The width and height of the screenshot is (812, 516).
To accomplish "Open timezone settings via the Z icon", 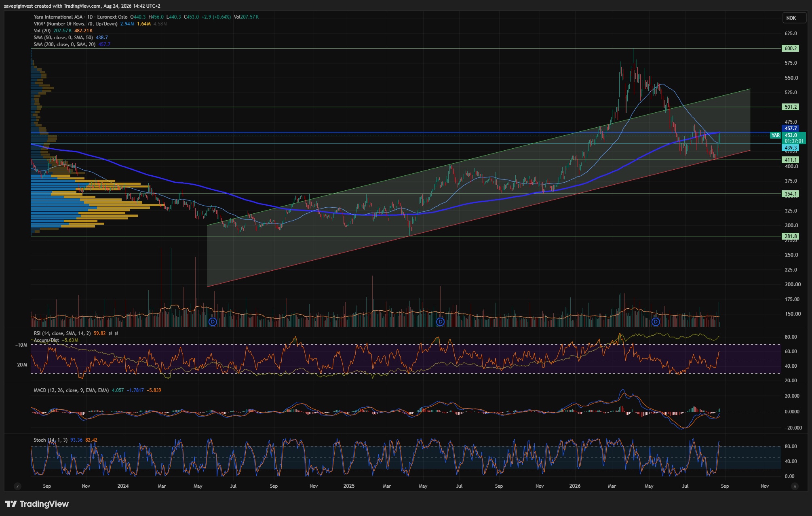I will click(x=17, y=486).
